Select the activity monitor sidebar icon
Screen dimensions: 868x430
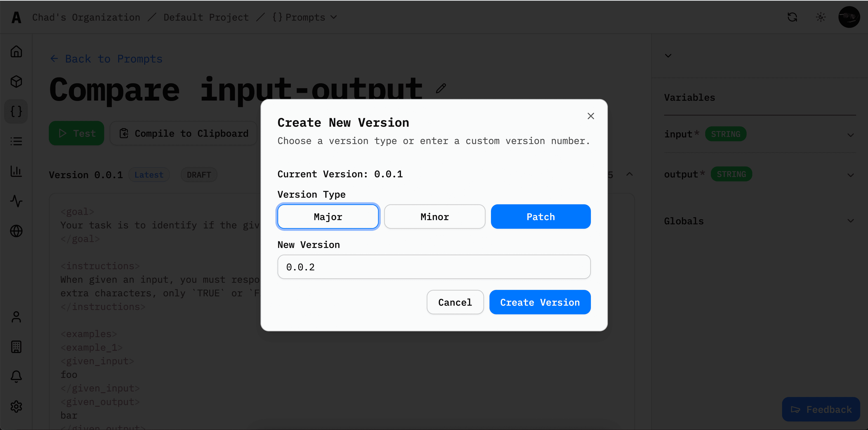click(16, 201)
